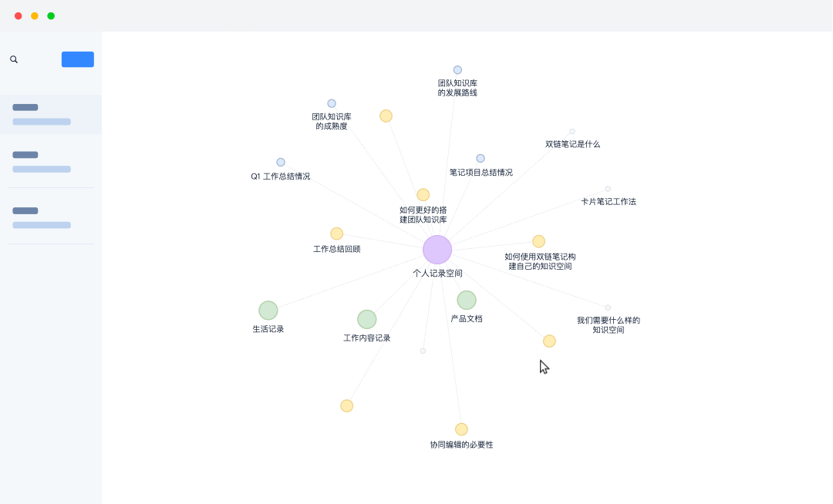This screenshot has height=504, width=833.
Task: Click the yellow 如何使用双链笔记构建自己的知识空间 node
Action: tap(538, 241)
